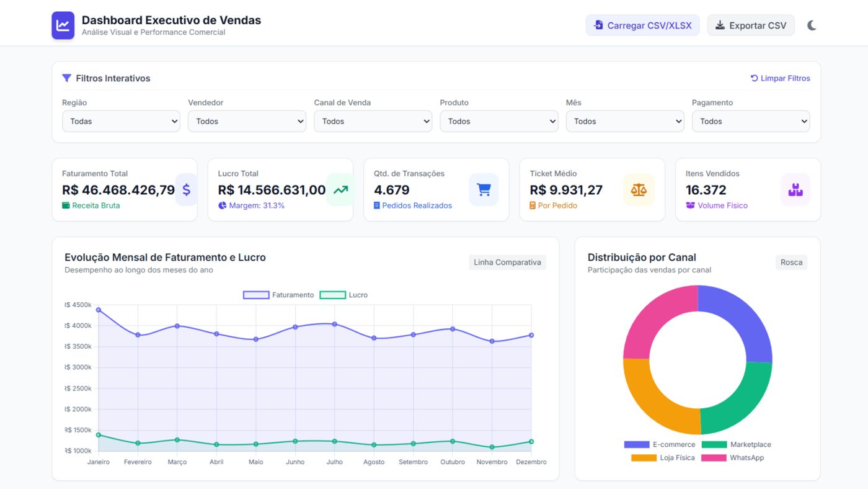Click the document icon beside Pedidos Realizados
The image size is (868, 489).
click(x=377, y=205)
